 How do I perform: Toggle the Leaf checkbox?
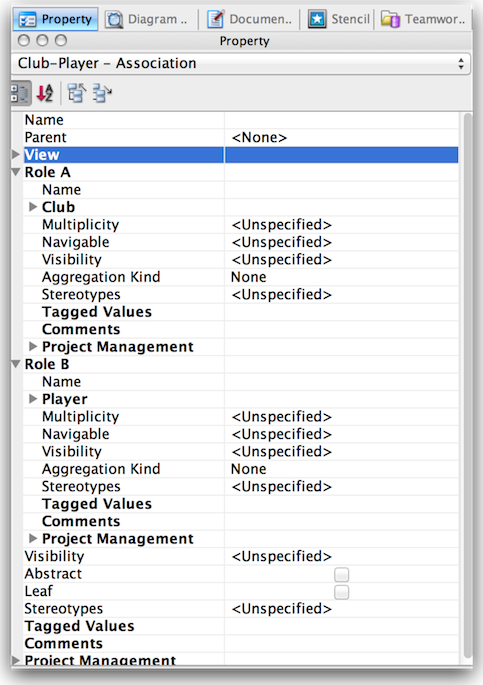342,592
